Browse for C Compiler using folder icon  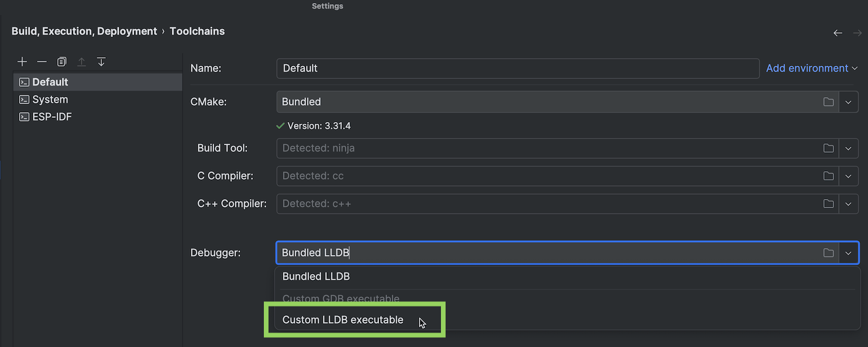click(x=829, y=176)
